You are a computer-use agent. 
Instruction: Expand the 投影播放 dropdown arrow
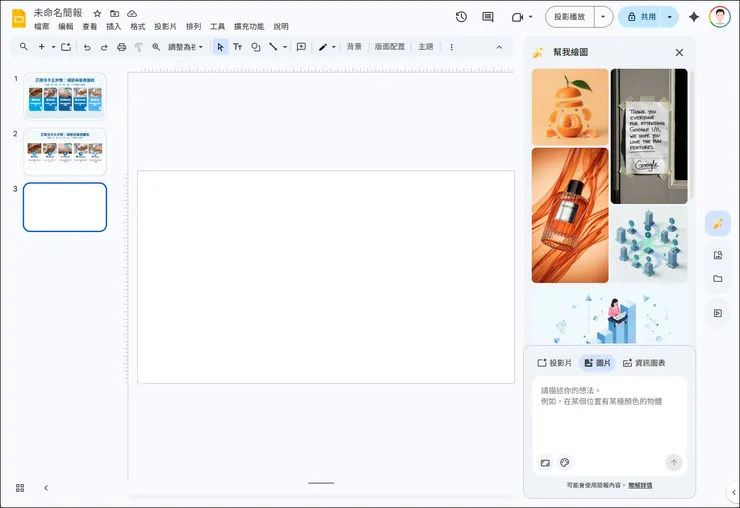pos(603,17)
